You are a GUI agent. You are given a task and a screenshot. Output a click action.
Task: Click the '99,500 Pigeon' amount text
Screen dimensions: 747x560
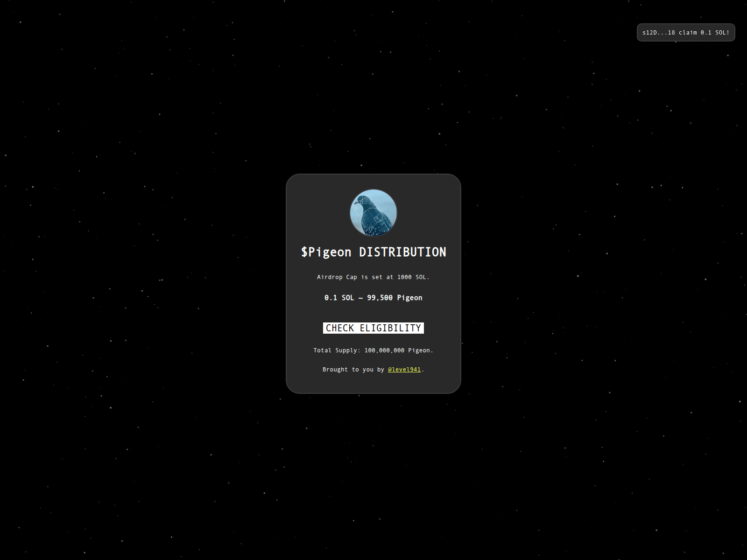[395, 297]
